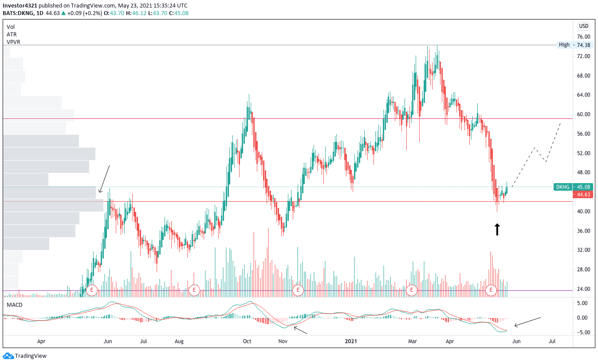This screenshot has width=598, height=364.
Task: Open the earnings E marker before Mar 2021
Action: 412,290
